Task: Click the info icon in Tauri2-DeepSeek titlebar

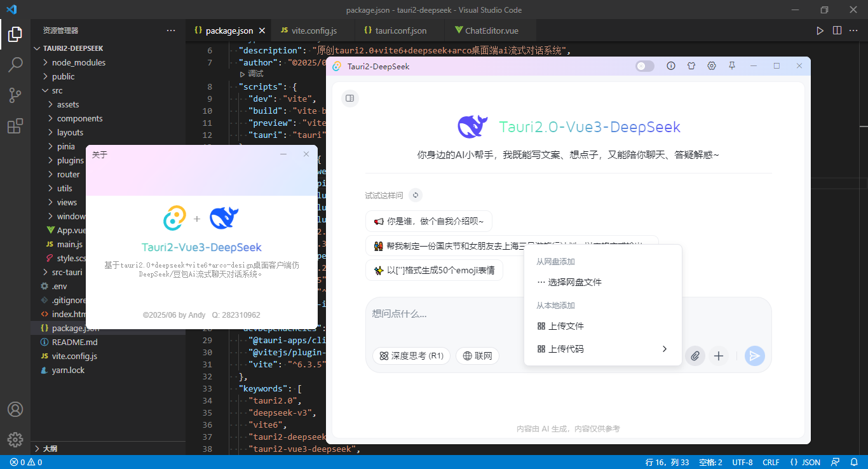Action: 671,66
